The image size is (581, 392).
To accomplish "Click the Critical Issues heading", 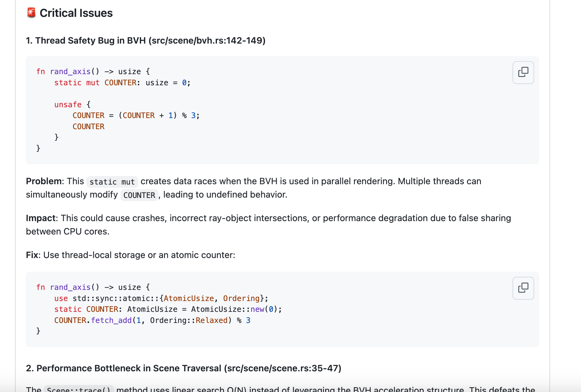I will point(76,13).
